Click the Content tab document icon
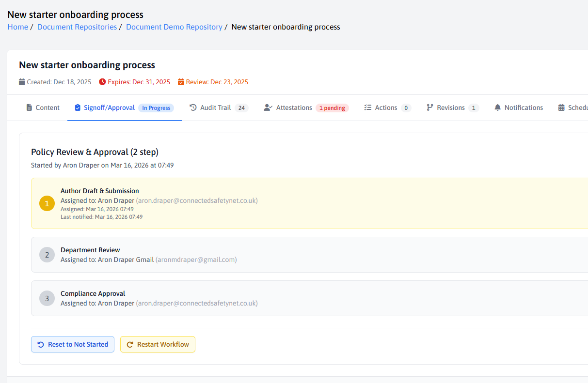The width and height of the screenshot is (588, 383). [x=29, y=107]
